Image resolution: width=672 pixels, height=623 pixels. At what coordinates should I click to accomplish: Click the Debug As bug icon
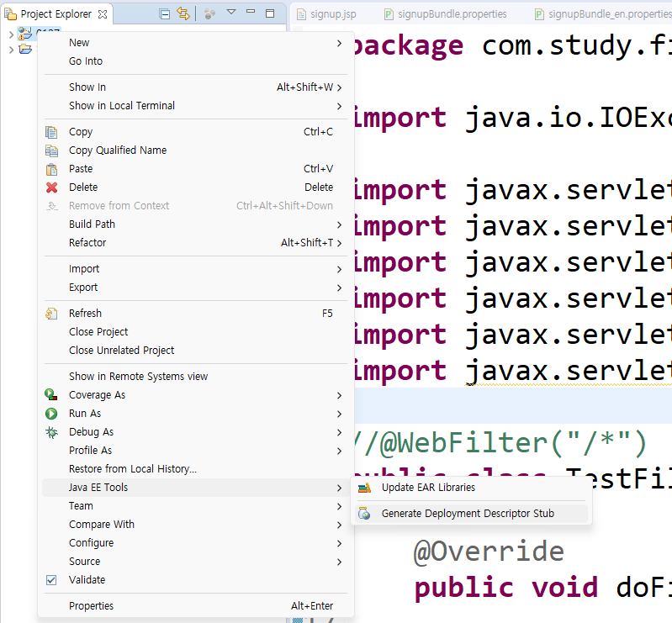51,432
